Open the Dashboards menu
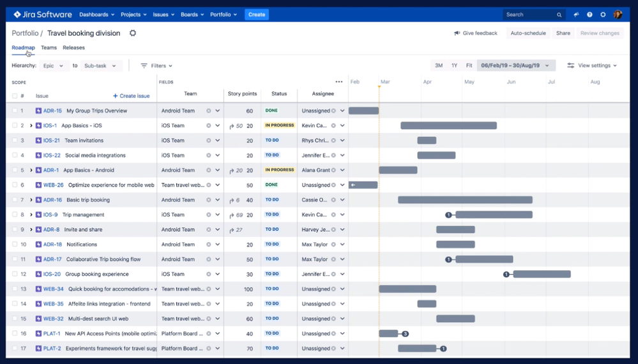This screenshot has width=638, height=364. (97, 15)
